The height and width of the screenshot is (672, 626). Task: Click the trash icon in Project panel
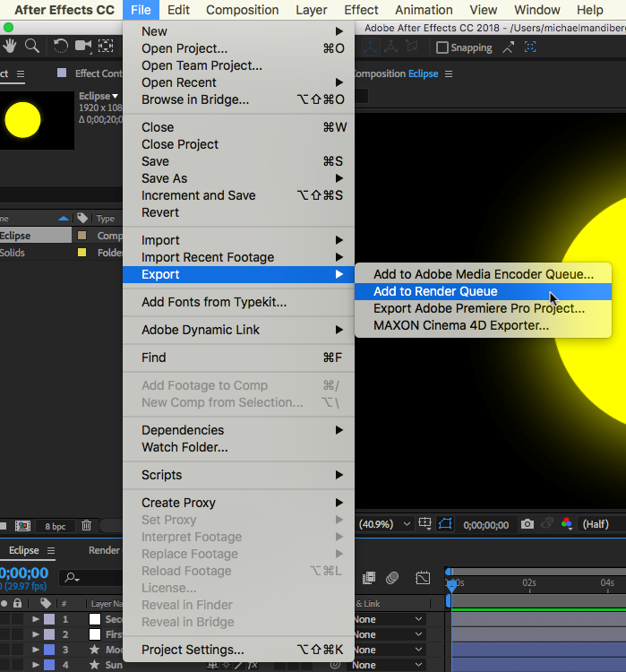[x=86, y=526]
